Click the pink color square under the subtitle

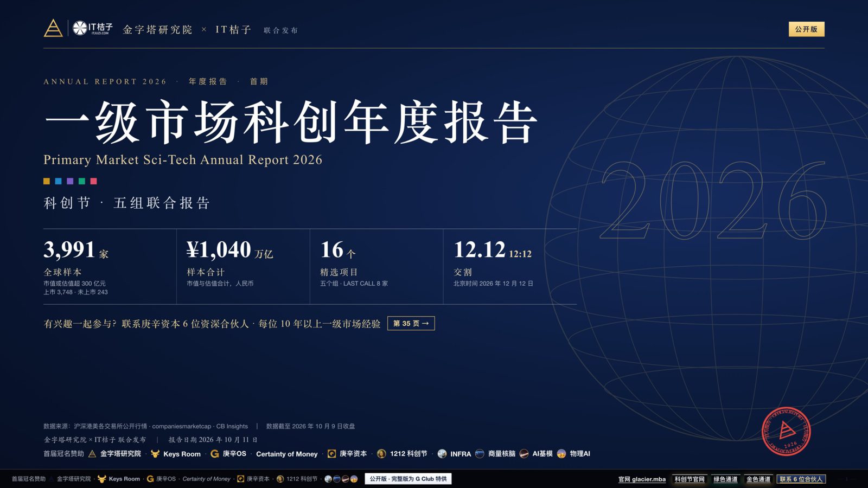(94, 181)
